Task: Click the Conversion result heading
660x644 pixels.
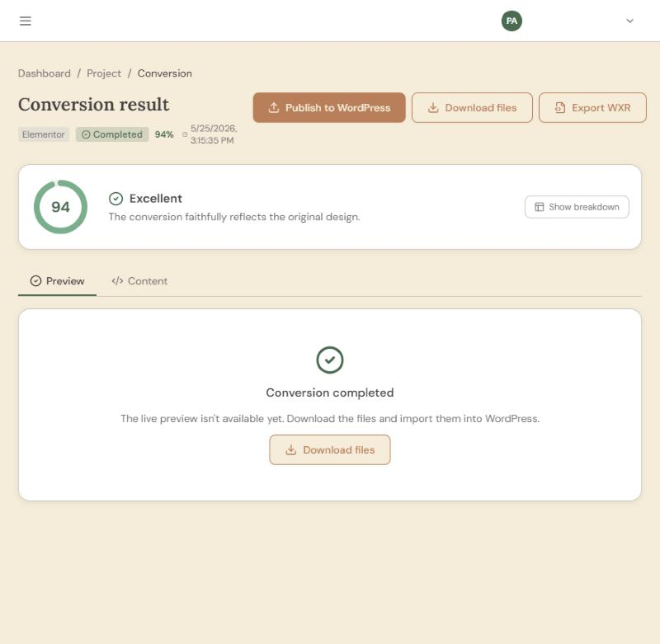Action: pos(94,105)
